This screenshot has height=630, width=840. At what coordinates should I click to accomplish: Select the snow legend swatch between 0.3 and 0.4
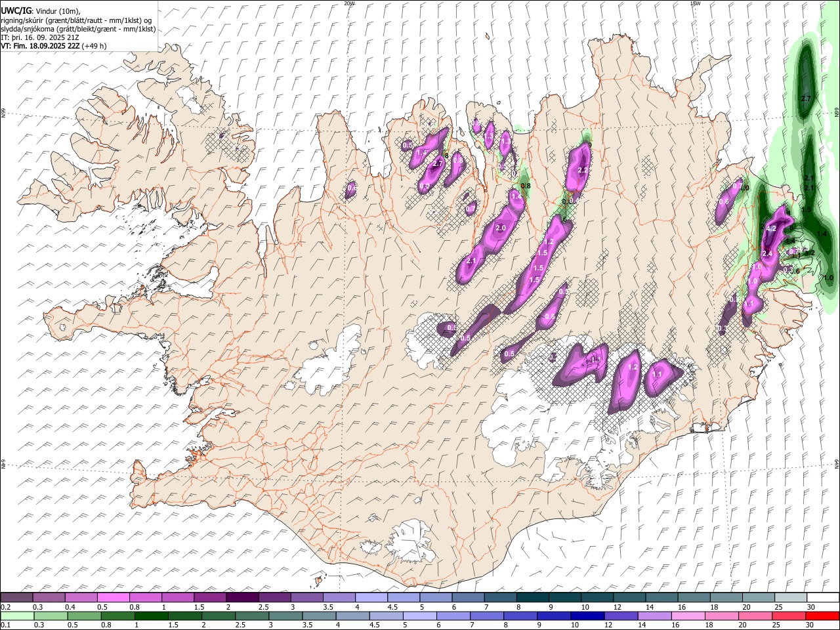point(49,598)
